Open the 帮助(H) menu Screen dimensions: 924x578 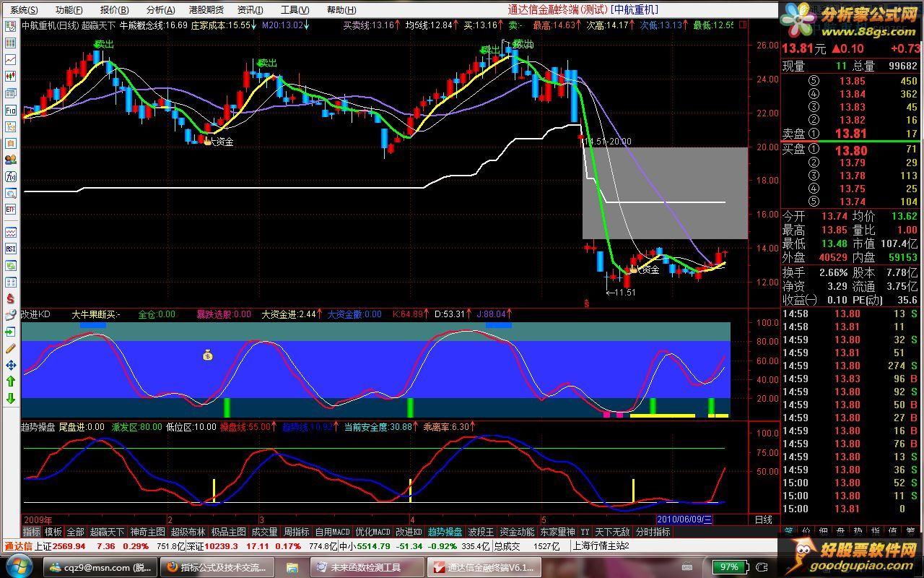pos(341,10)
